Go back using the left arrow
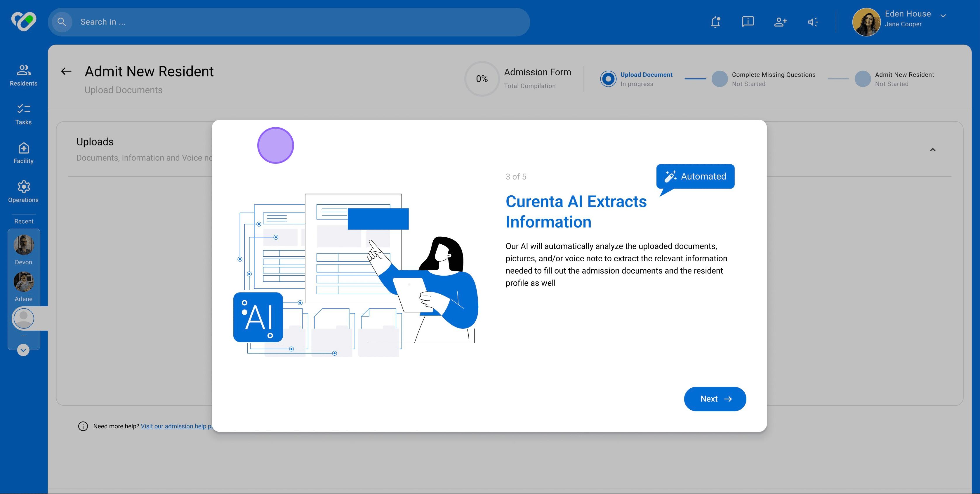This screenshot has width=980, height=494. [x=66, y=71]
